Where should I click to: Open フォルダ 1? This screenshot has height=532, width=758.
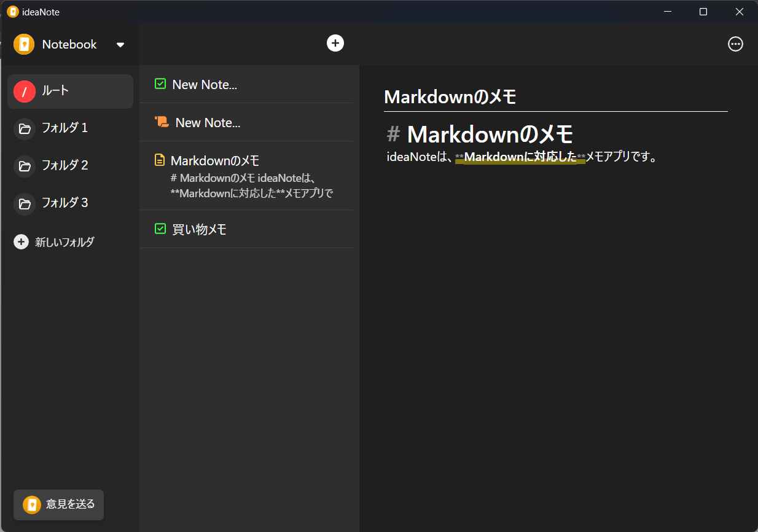70,128
